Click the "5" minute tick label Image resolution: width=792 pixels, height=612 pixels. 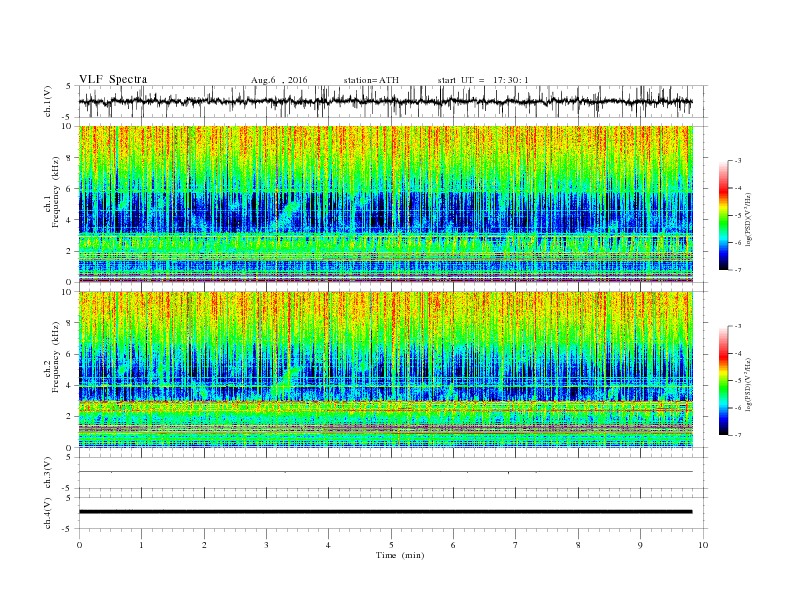(x=391, y=545)
